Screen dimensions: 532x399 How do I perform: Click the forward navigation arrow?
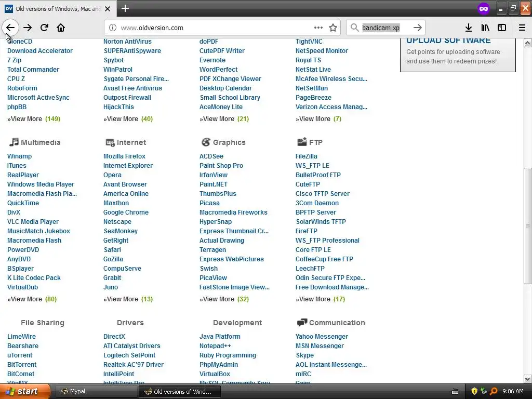[x=28, y=28]
